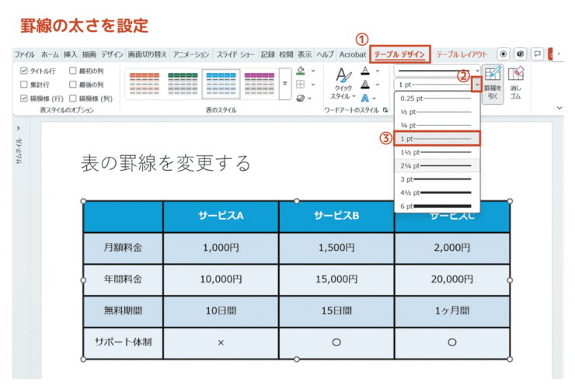Click the Shading paint bucket icon

click(x=301, y=71)
